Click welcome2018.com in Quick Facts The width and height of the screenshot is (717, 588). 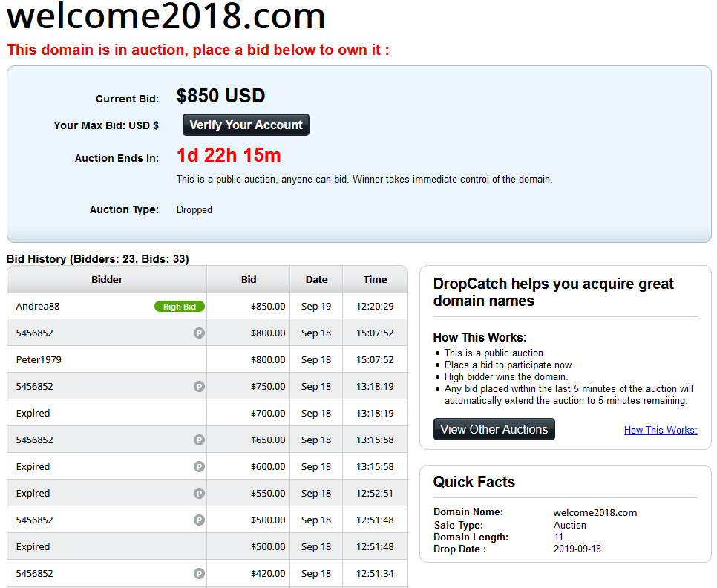tap(595, 512)
